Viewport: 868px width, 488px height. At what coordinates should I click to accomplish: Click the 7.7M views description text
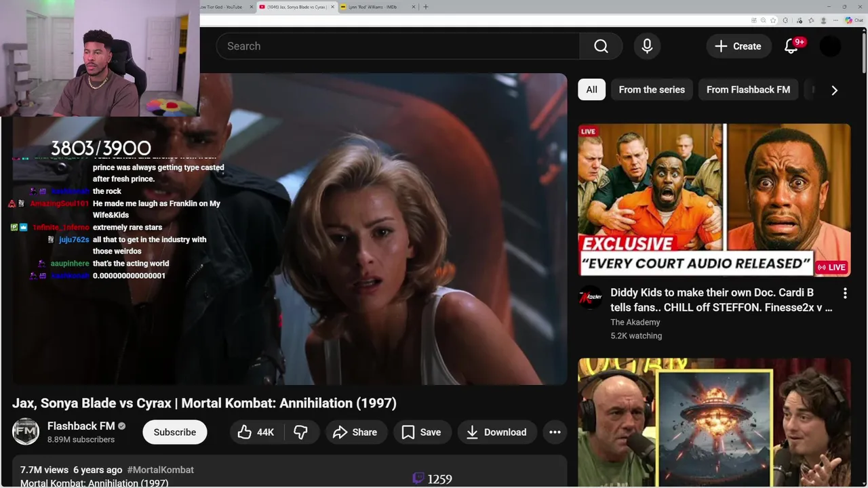pos(44,470)
